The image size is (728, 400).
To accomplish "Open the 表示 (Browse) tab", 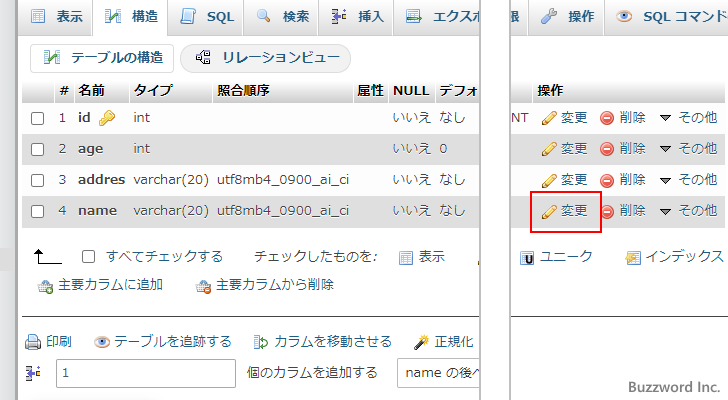I will click(x=56, y=17).
